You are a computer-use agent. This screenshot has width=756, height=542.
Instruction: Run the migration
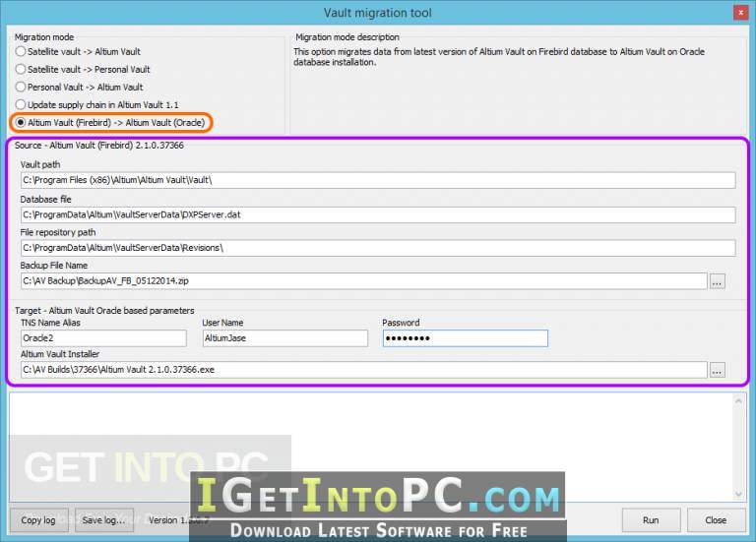[651, 520]
